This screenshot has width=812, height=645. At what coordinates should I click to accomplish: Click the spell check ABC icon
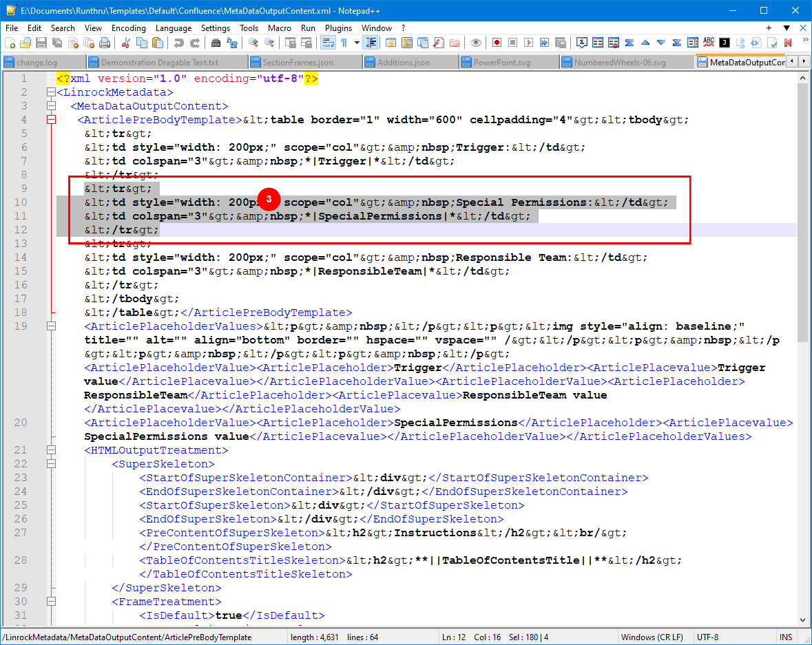click(x=709, y=43)
